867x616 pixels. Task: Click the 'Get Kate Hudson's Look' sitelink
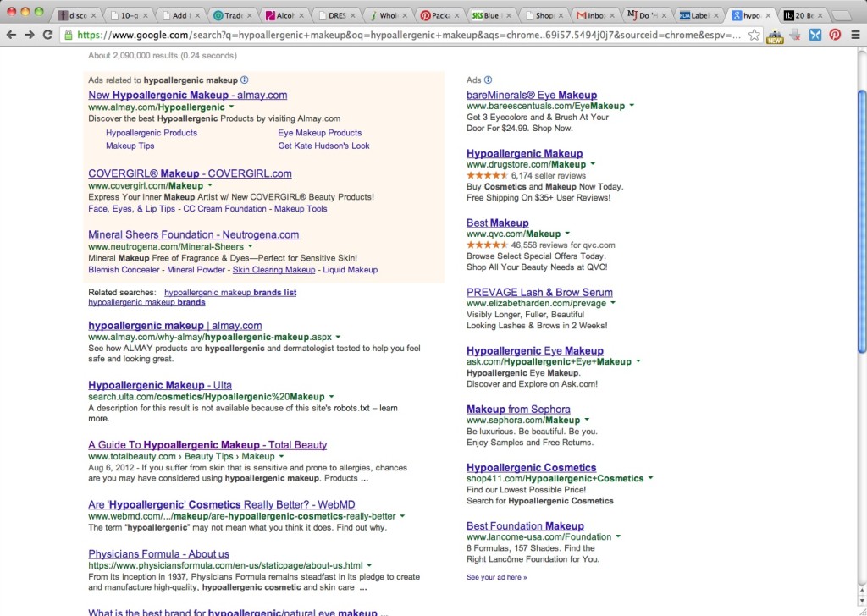click(x=323, y=146)
